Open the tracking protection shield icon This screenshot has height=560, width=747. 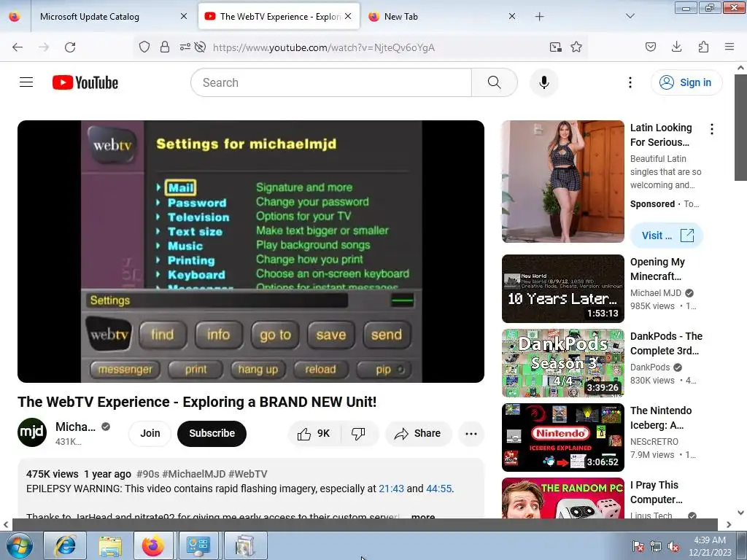(144, 47)
